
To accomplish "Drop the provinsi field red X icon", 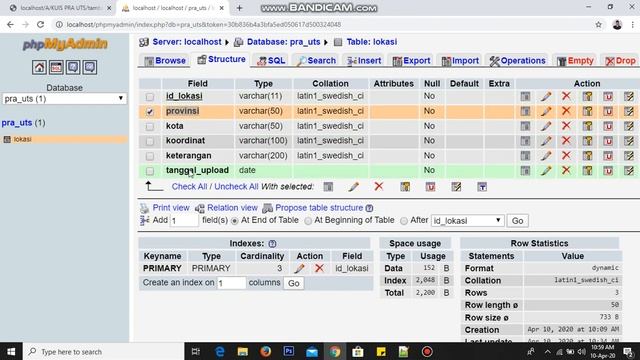I will (566, 111).
